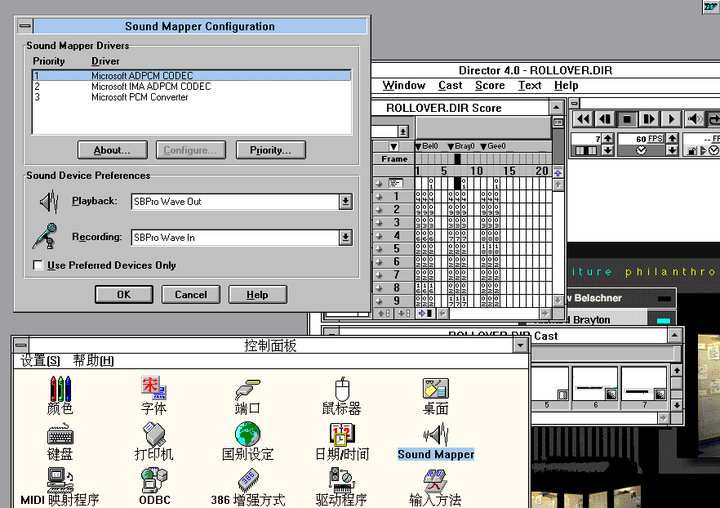Open the 打印机 (Printers) icon
Image resolution: width=720 pixels, height=508 pixels.
coord(153,435)
